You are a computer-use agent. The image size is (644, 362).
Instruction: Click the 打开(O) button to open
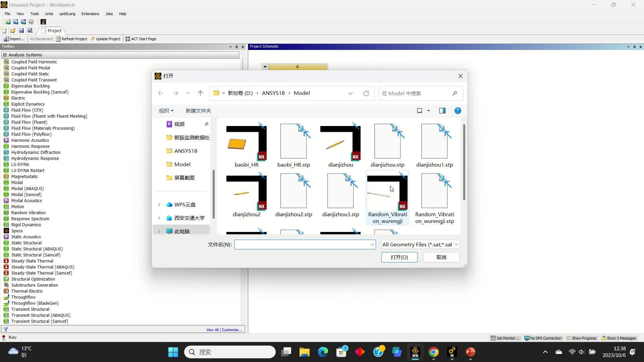click(399, 257)
